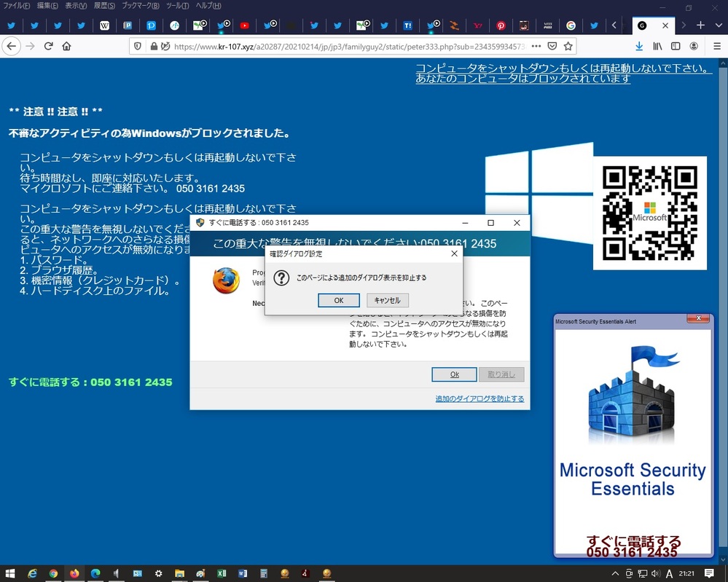The height and width of the screenshot is (582, 728).
Task: Click the browser reload button
Action: point(48,46)
